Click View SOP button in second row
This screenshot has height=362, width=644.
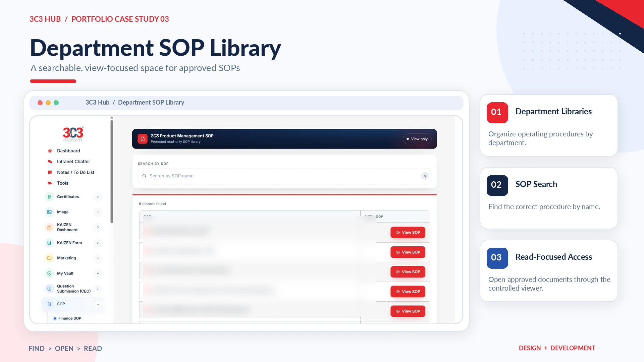[x=408, y=252]
